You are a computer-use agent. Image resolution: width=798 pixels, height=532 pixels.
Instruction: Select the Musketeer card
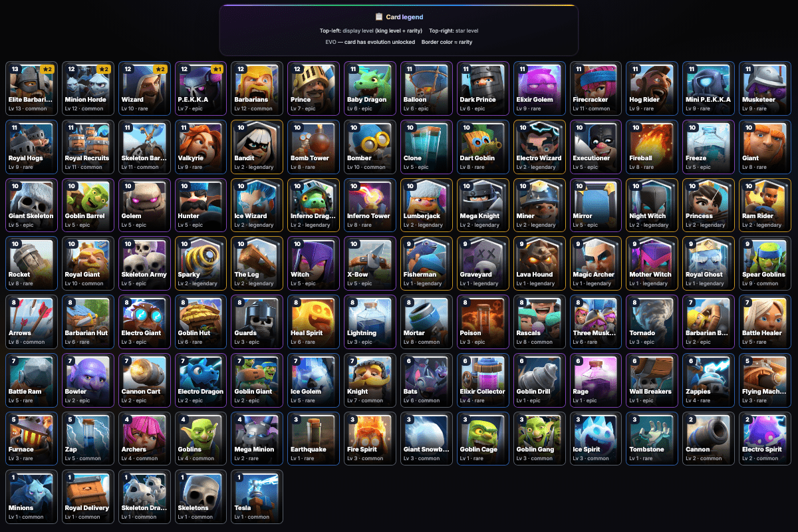pyautogui.click(x=765, y=88)
